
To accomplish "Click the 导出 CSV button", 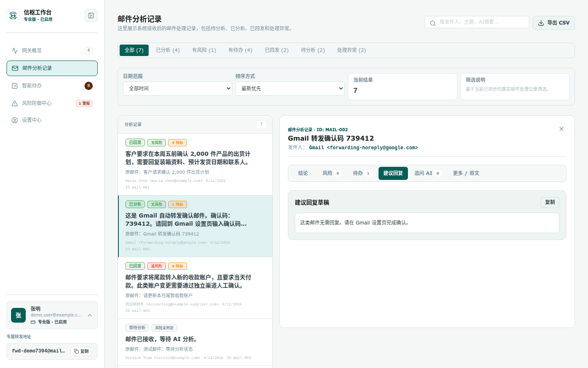I will pos(554,23).
